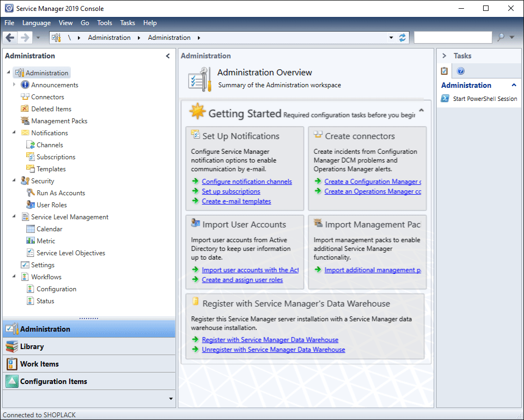Click the Tasks pane help icon

(x=461, y=71)
